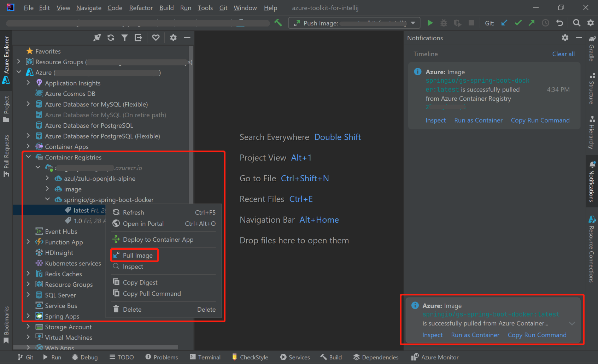The height and width of the screenshot is (364, 598).
Task: Click the Azure Explorer refresh icon
Action: tap(111, 38)
